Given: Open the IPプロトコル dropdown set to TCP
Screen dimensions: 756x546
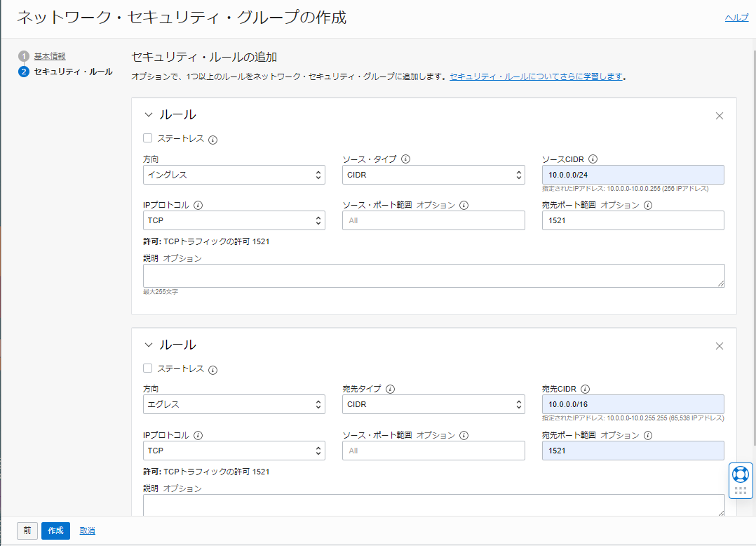Looking at the screenshot, I should click(234, 220).
